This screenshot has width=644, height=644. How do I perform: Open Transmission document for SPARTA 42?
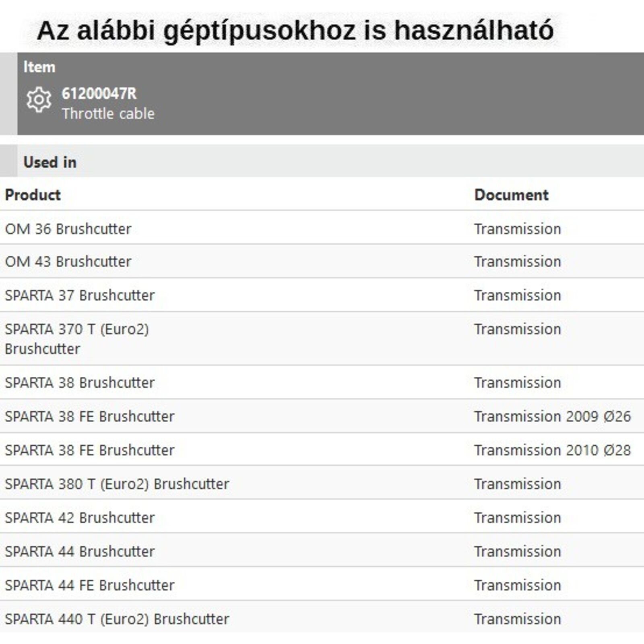517,518
